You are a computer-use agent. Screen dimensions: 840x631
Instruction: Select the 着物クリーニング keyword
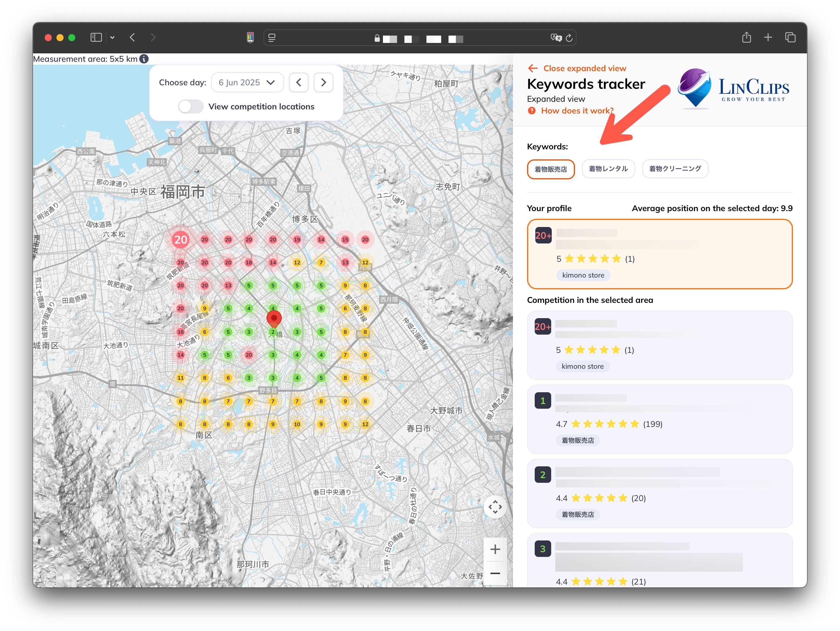pyautogui.click(x=675, y=168)
